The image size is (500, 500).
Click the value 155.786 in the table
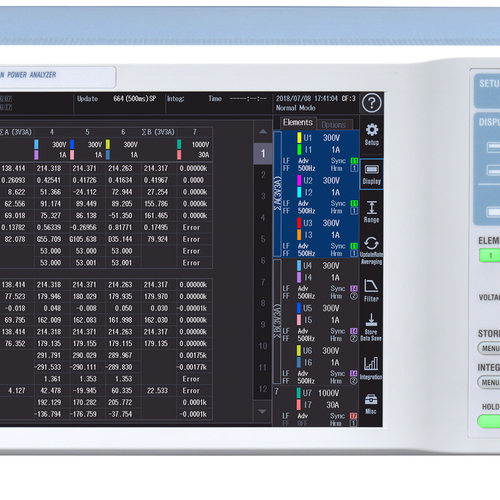[x=156, y=204]
